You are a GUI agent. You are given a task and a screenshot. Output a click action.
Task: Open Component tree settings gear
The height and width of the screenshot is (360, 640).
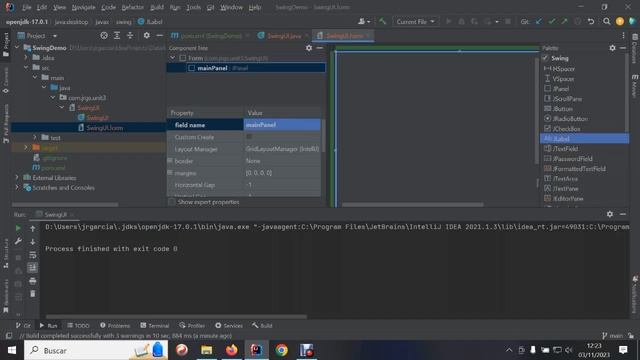pyautogui.click(x=309, y=48)
